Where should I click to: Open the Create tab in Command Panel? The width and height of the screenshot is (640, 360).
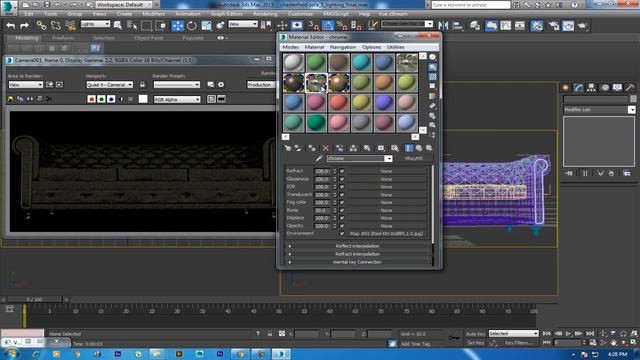565,87
